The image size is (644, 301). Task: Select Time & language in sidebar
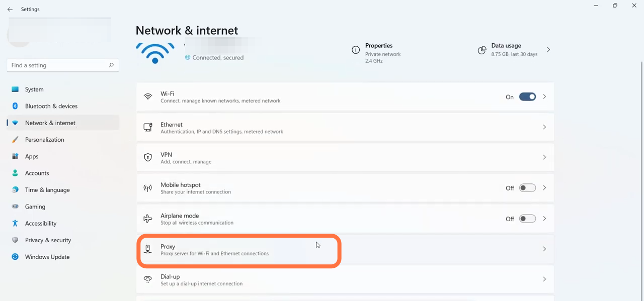point(63,189)
